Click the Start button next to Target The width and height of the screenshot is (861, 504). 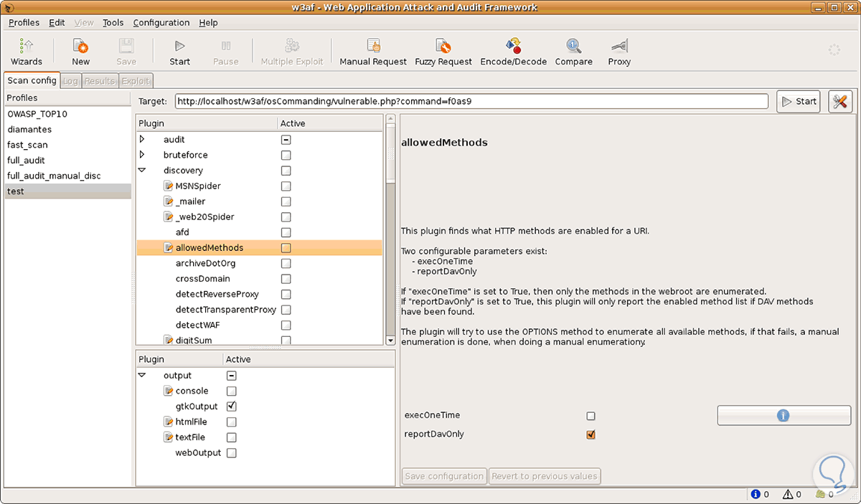click(x=800, y=101)
